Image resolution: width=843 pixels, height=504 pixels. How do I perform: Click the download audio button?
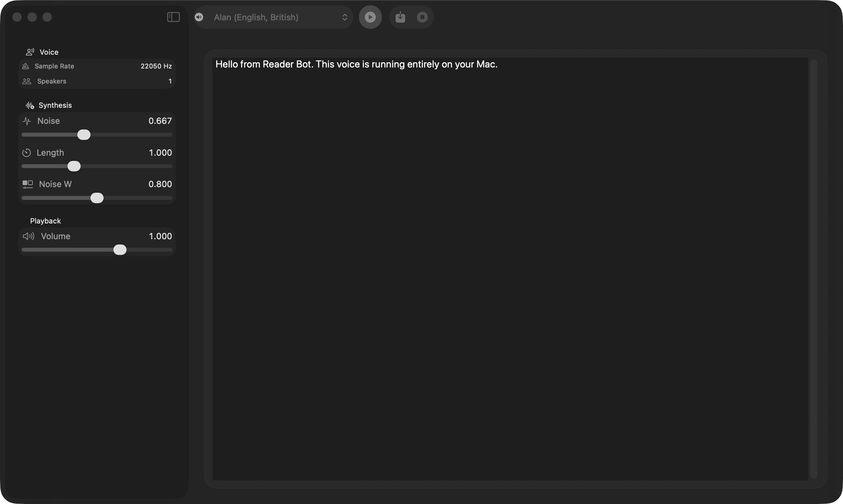point(400,17)
